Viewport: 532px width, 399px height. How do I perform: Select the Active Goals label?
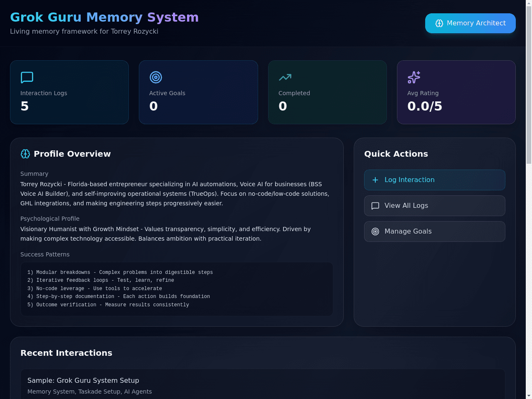tap(167, 93)
